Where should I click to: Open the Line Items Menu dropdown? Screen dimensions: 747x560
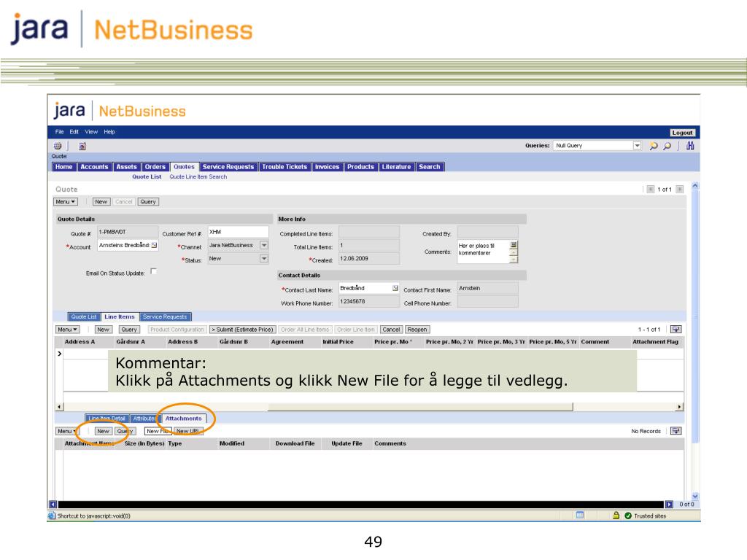coord(67,330)
